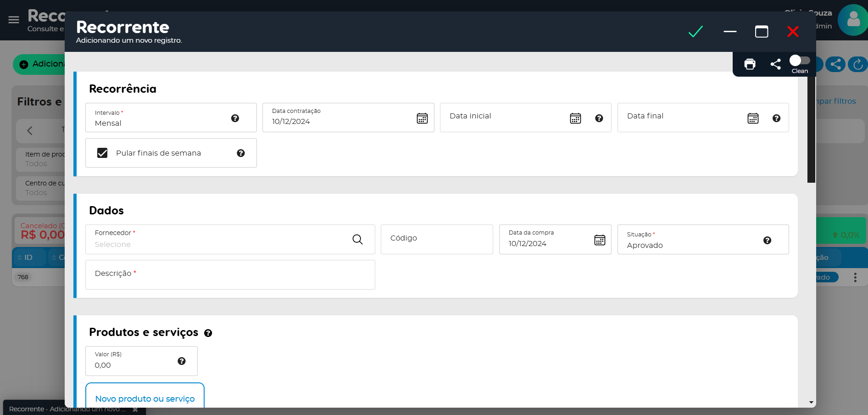Open the hamburger menu
868x415 pixels.
14,20
